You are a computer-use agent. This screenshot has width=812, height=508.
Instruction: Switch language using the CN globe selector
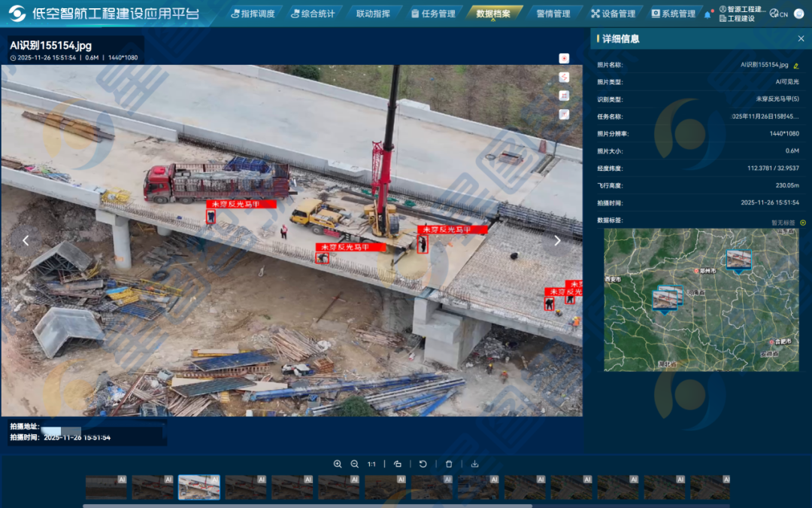click(779, 14)
